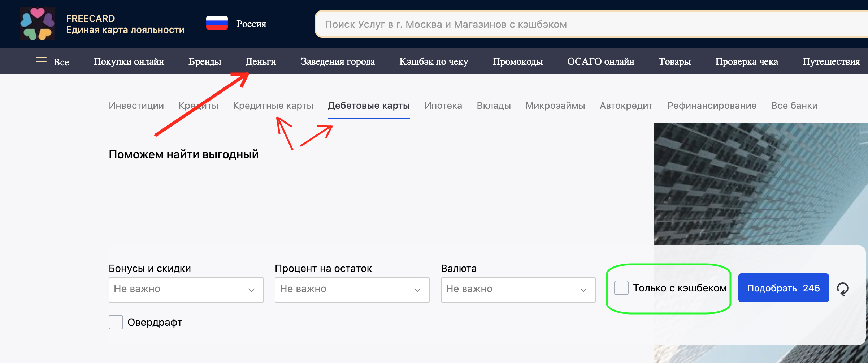Switch to the Кредитные карты tab
This screenshot has height=363, width=868.
click(273, 106)
